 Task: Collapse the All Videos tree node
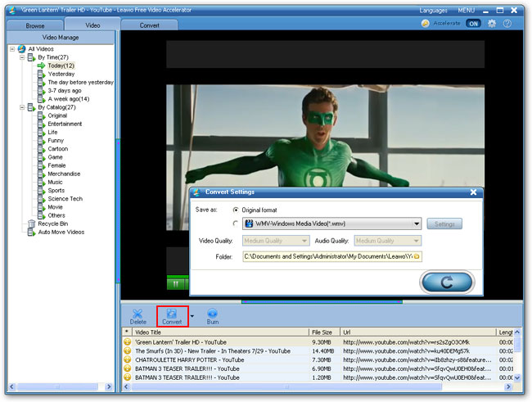(x=12, y=49)
